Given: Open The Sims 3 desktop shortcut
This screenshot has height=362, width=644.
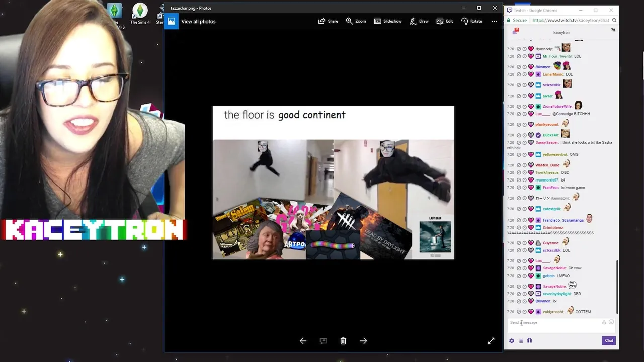Looking at the screenshot, I should [x=115, y=14].
